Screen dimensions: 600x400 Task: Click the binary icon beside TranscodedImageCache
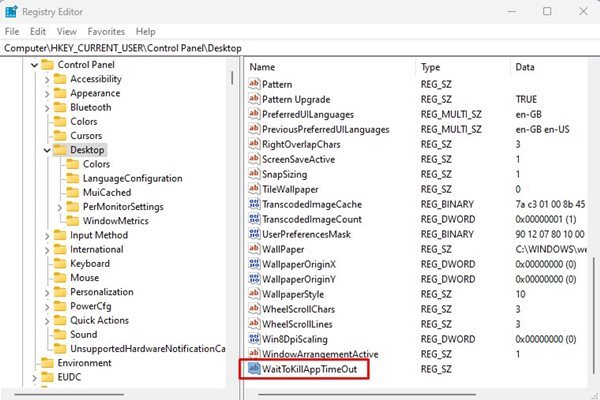click(254, 204)
